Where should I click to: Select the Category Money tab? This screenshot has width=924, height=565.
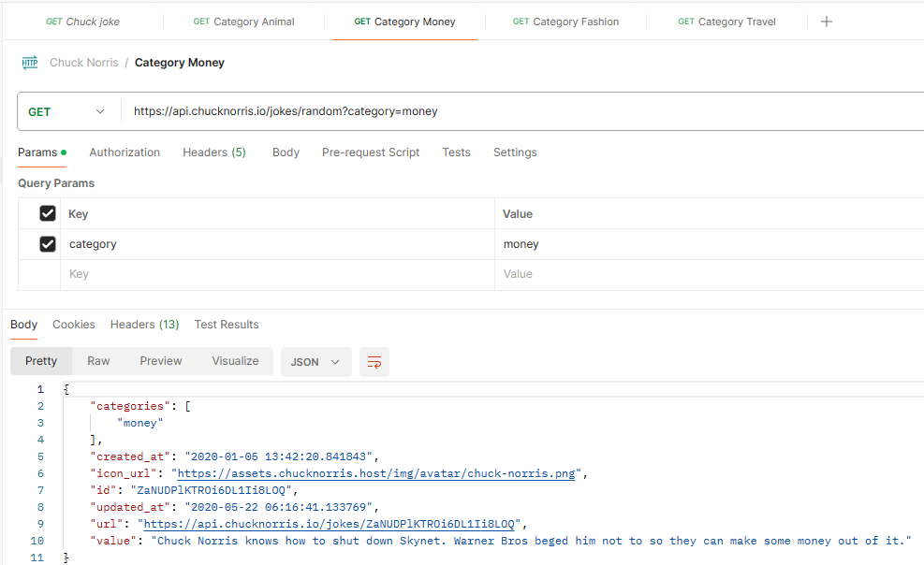pyautogui.click(x=404, y=22)
